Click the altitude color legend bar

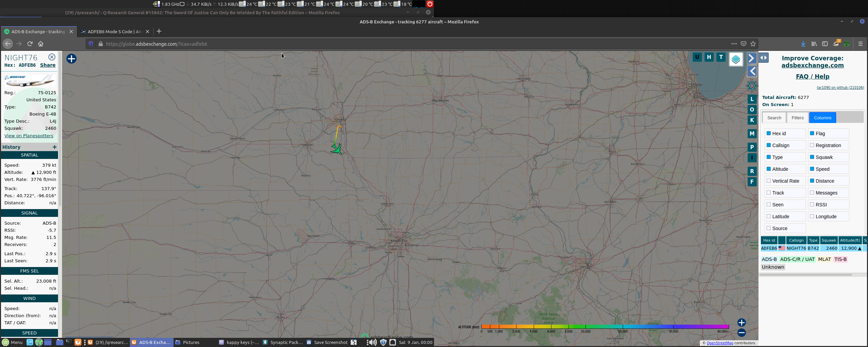tap(605, 327)
